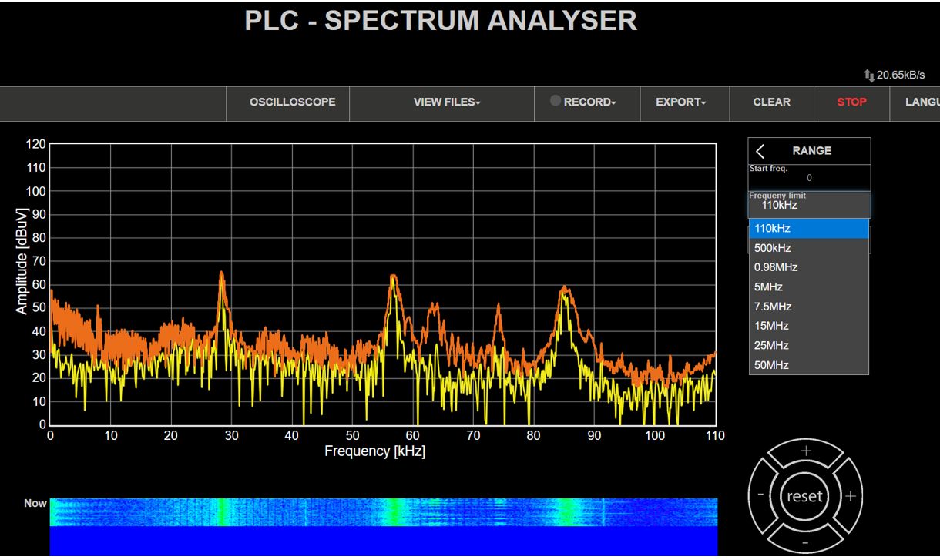Open the RECORD dropdown menu

tap(587, 102)
